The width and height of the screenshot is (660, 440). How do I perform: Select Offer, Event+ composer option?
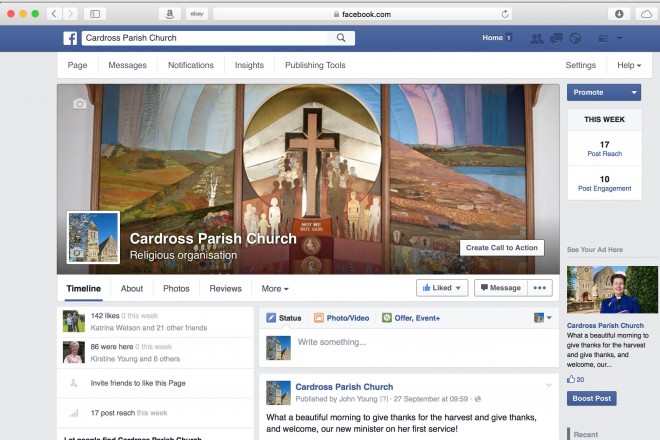coord(411,318)
